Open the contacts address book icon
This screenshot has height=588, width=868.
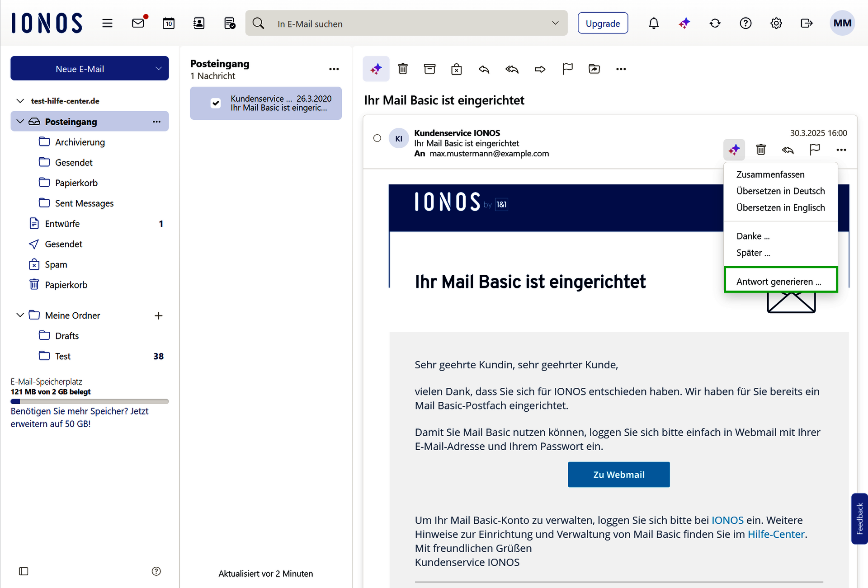pyautogui.click(x=199, y=23)
